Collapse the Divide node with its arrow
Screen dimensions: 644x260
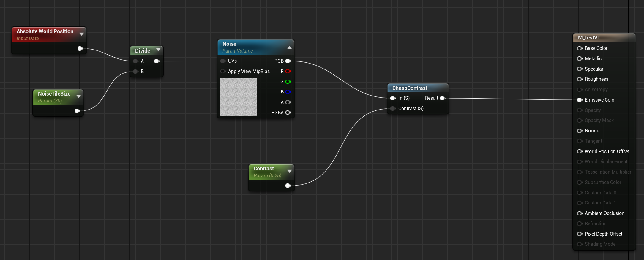158,50
